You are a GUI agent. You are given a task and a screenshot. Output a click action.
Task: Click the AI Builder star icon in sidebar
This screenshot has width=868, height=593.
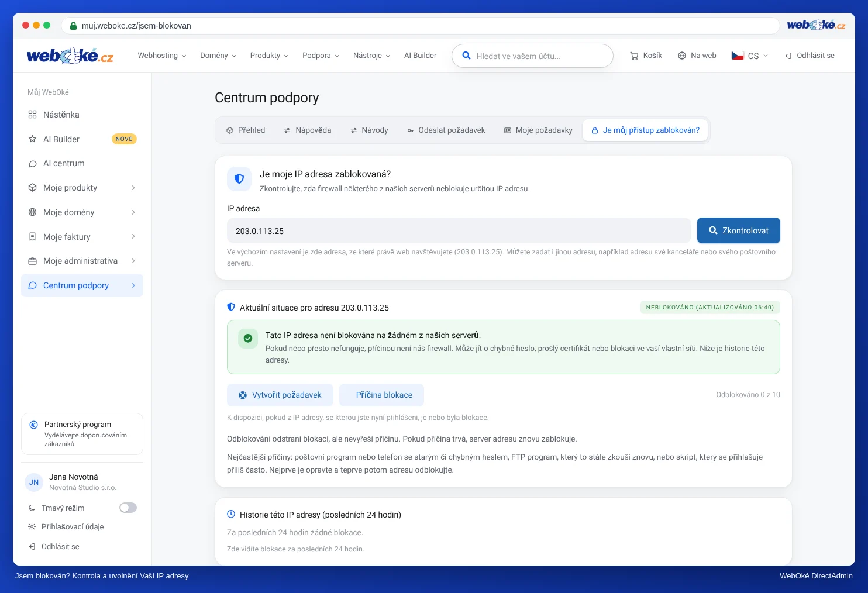pos(33,139)
